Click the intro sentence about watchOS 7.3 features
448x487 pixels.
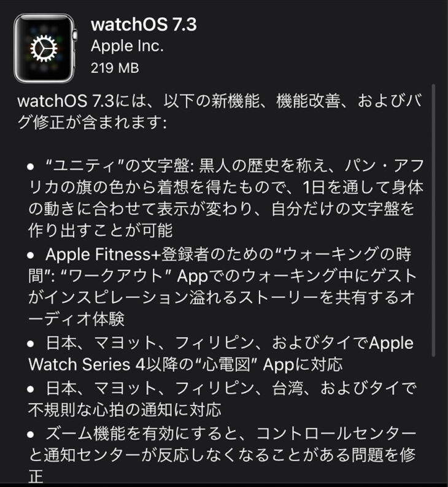click(x=219, y=111)
